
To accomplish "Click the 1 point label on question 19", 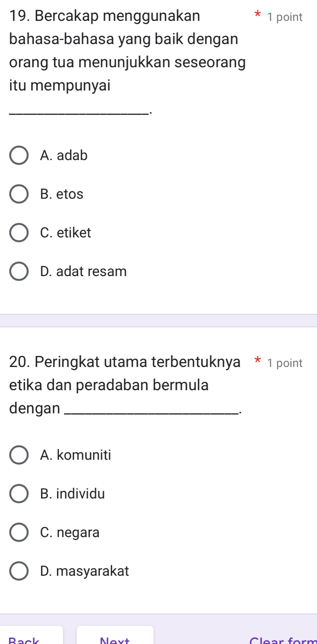I will coord(285,17).
